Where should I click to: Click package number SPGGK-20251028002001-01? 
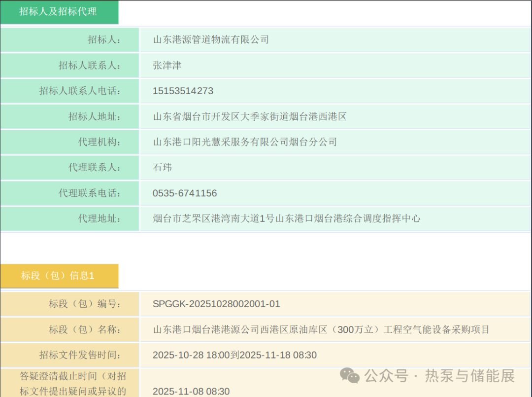216,304
